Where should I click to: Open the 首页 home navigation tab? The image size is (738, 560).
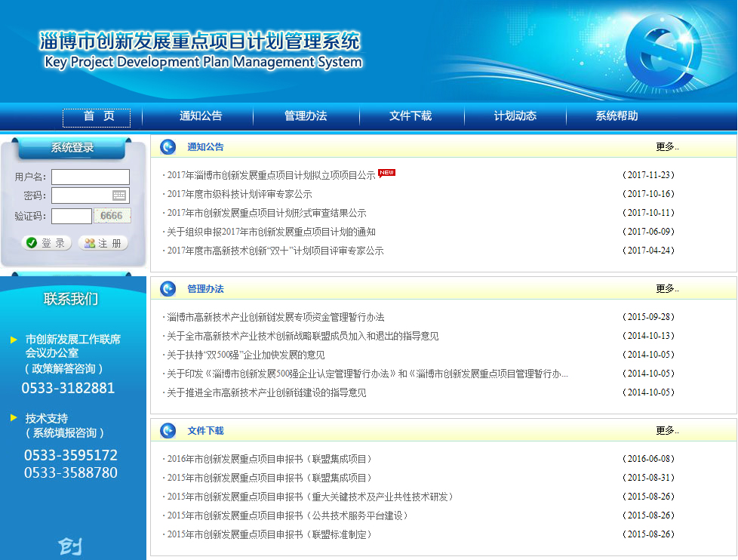[x=97, y=117]
